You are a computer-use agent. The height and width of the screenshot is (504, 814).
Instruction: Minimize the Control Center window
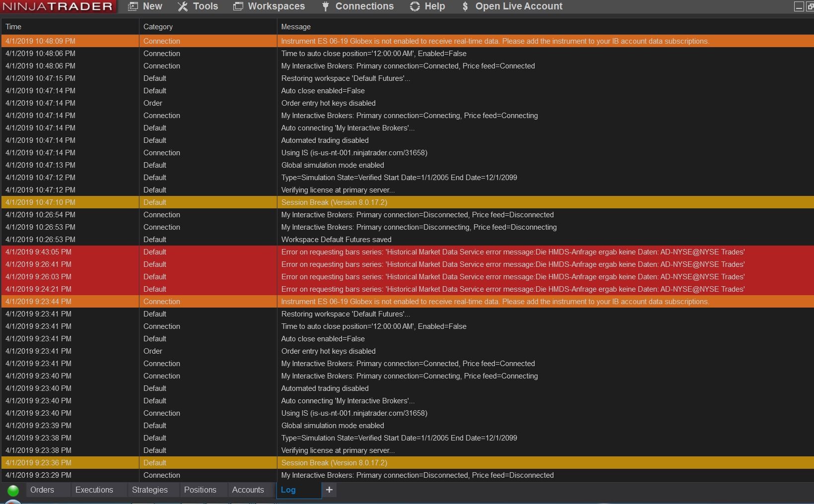coord(799,6)
